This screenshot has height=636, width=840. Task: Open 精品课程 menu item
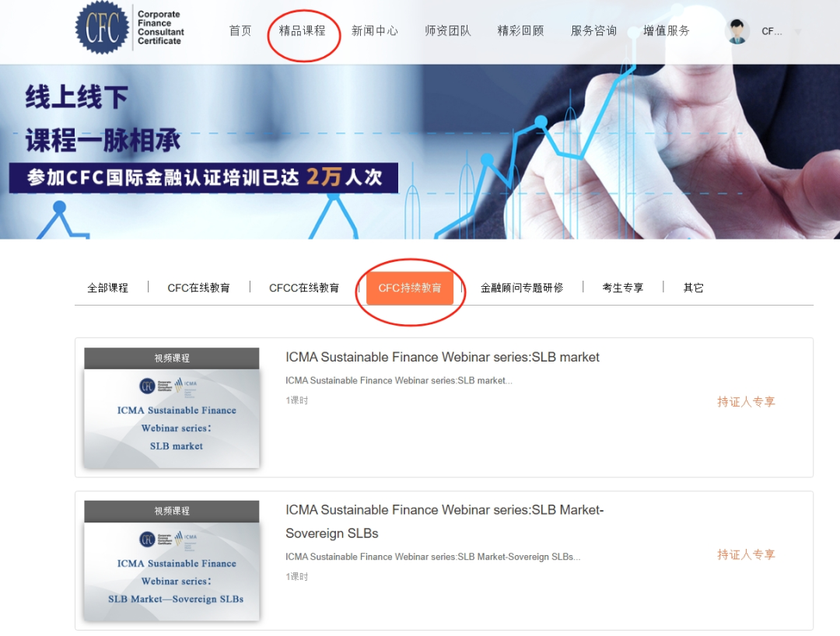tap(302, 31)
